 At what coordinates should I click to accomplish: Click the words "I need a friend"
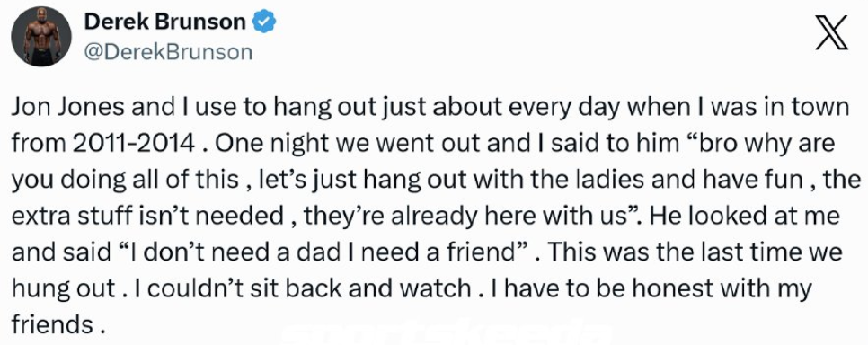pos(444,252)
